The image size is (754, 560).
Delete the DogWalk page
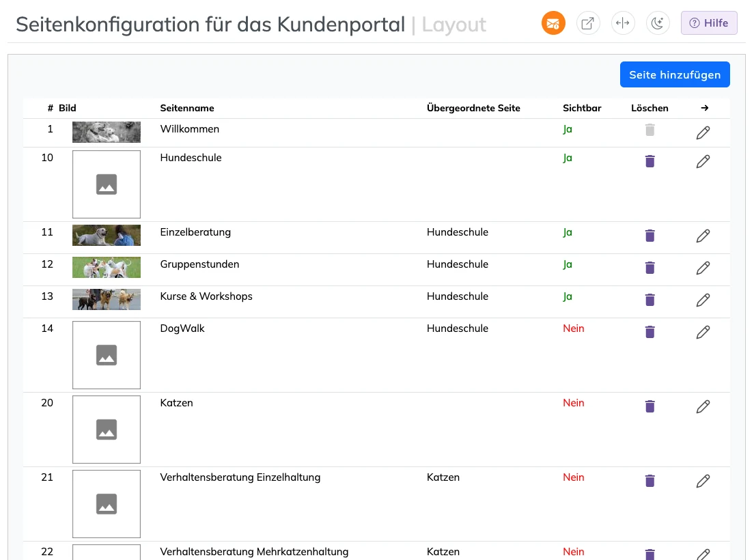(x=650, y=332)
